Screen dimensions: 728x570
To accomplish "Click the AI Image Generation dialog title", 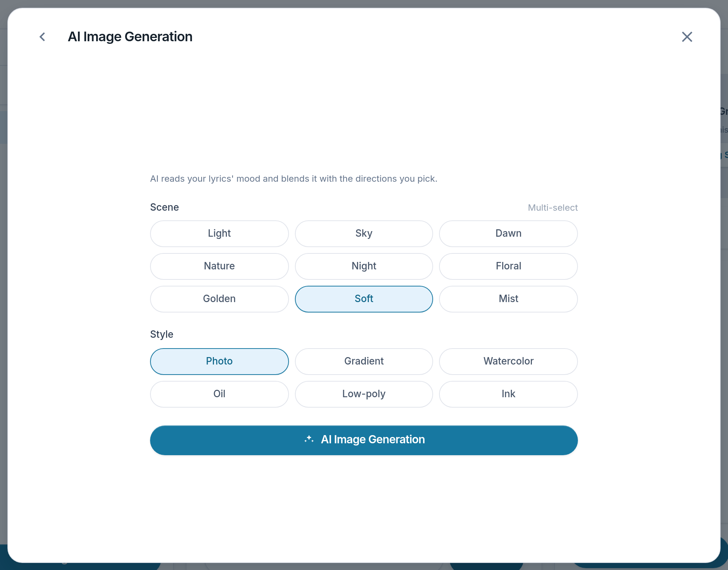I will tap(130, 37).
